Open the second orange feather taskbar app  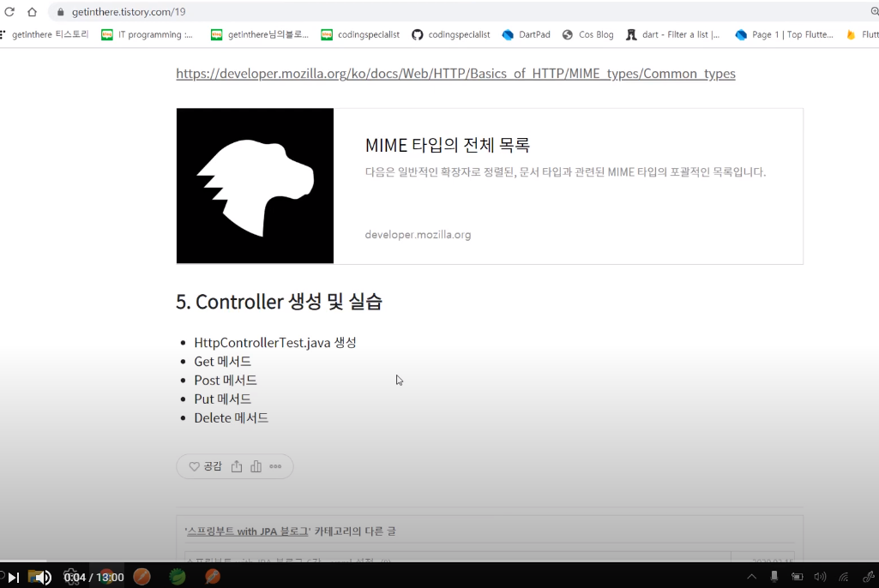213,577
